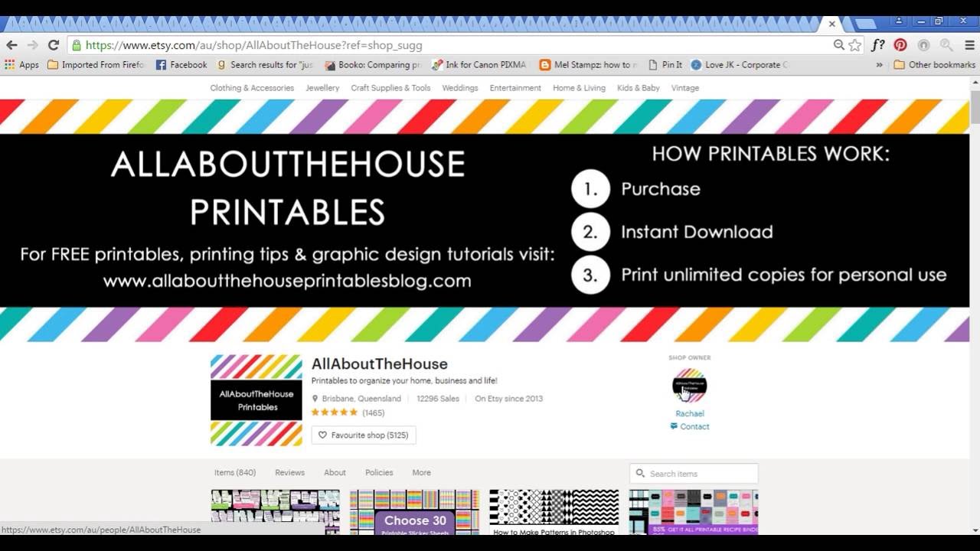Click the scrollbar up arrow

[975, 80]
